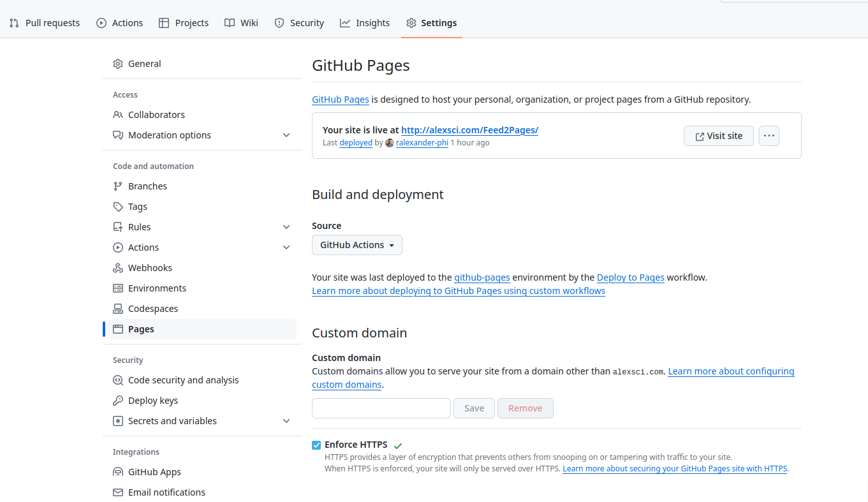Click the Settings gear icon in top nav
Image resolution: width=868 pixels, height=502 pixels.
(x=411, y=23)
